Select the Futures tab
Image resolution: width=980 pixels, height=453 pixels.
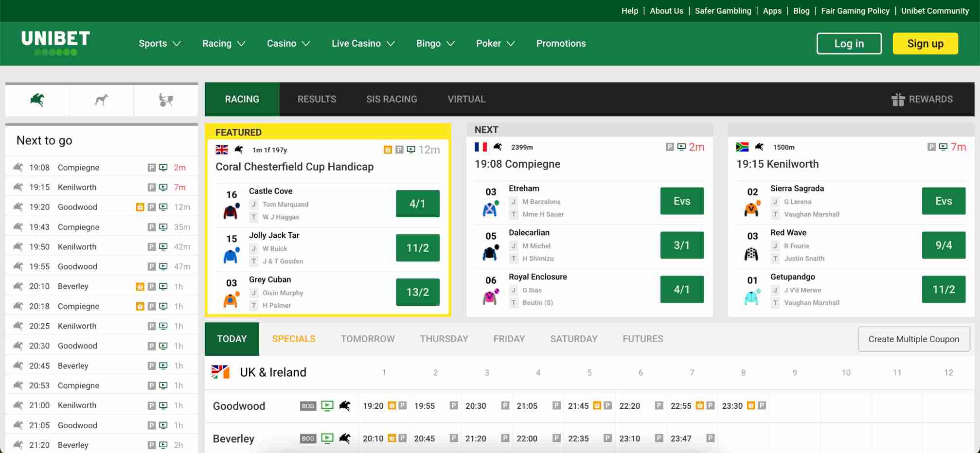(643, 339)
